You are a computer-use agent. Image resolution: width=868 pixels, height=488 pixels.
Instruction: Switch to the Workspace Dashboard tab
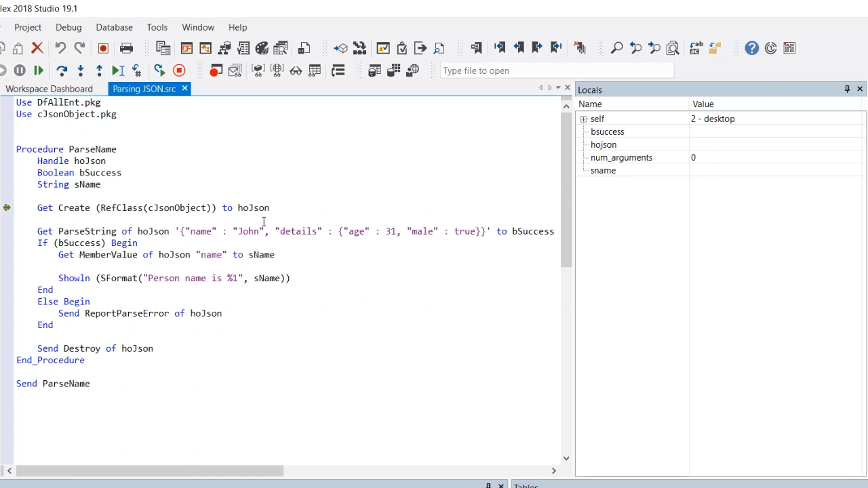pos(49,89)
